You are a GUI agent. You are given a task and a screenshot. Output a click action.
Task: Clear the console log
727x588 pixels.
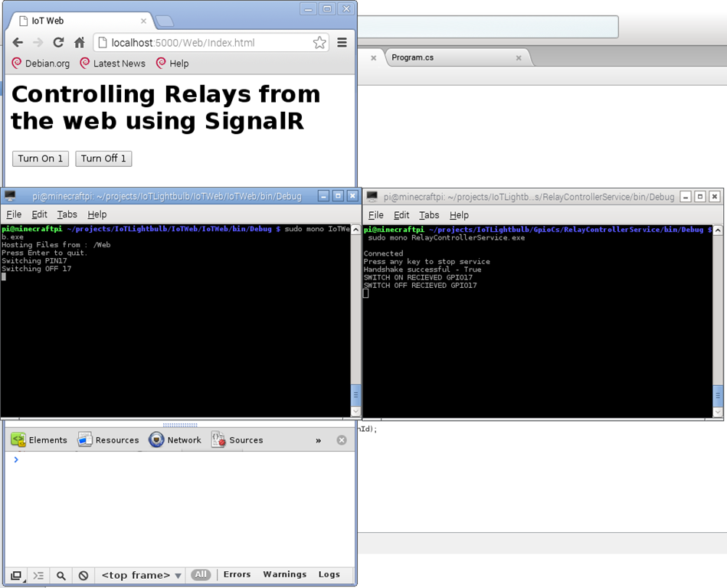point(84,575)
